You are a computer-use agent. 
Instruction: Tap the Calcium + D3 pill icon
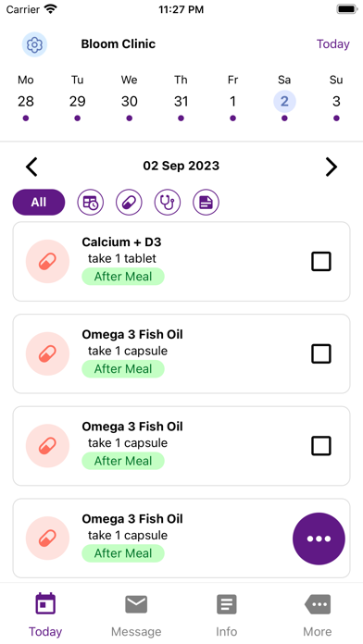(47, 262)
